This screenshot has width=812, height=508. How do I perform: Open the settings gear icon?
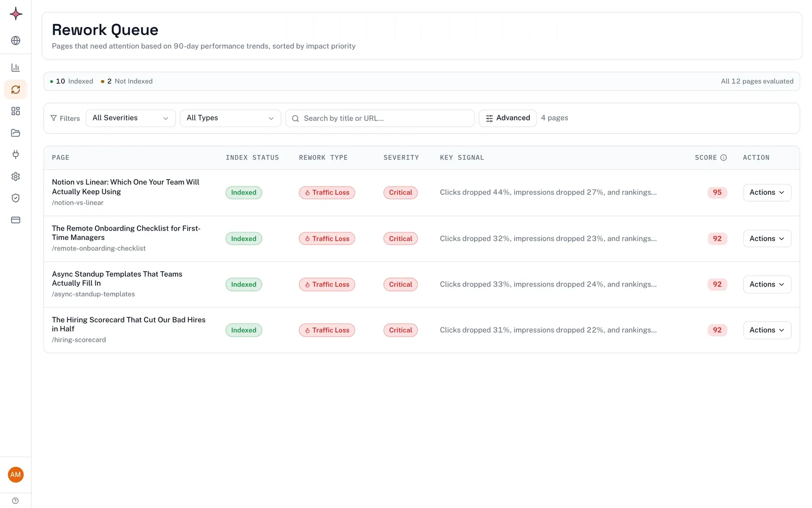point(16,176)
